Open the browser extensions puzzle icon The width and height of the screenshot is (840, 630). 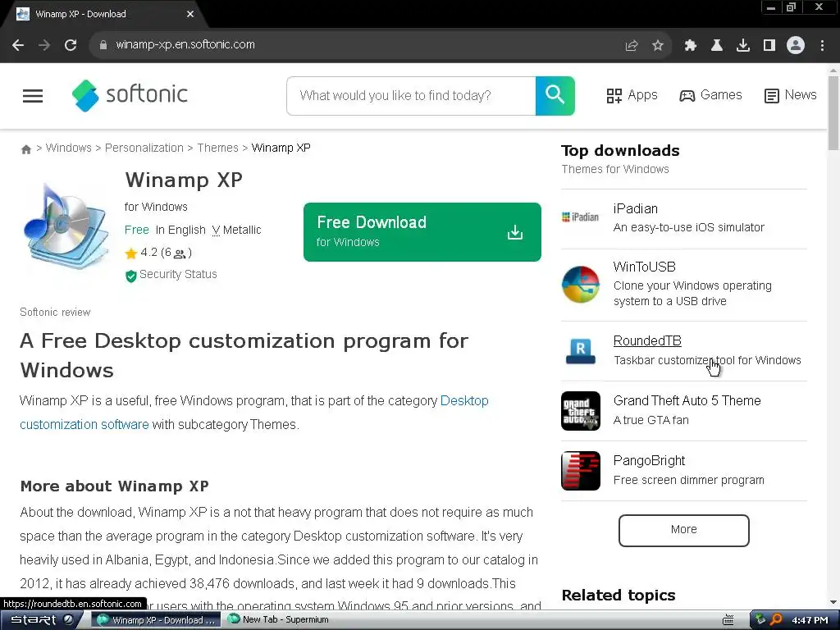pos(691,46)
